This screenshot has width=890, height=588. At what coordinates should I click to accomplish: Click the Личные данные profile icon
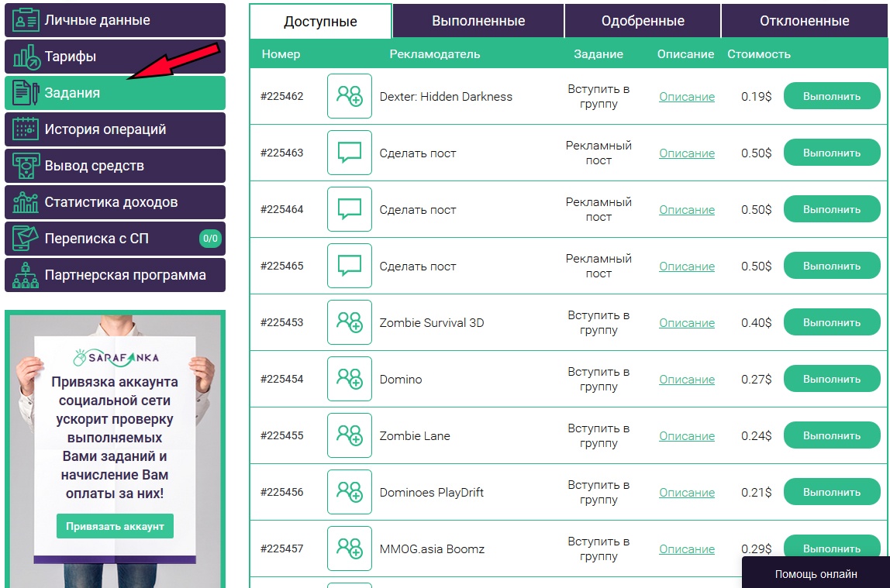tap(26, 20)
